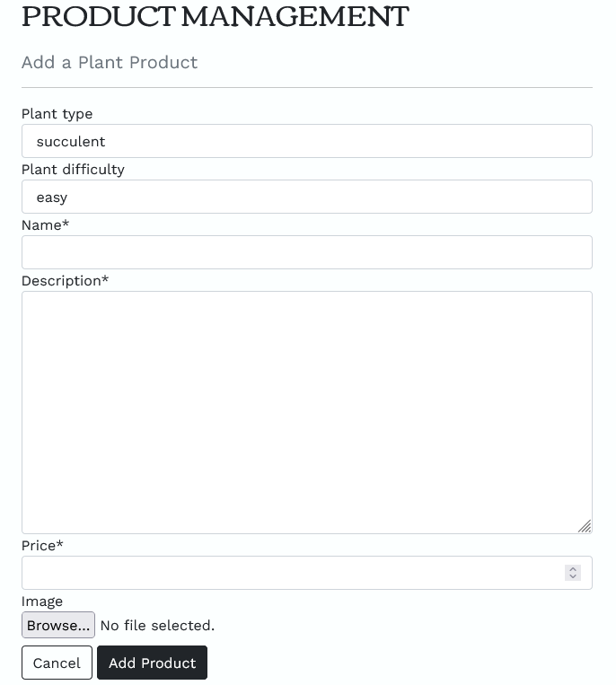Click the 'Name*' field label
616x685 pixels.
(45, 225)
